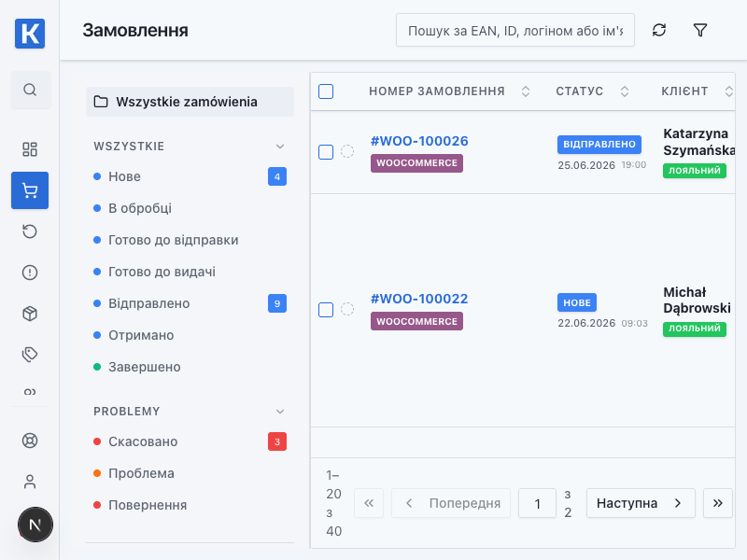747x560 pixels.
Task: Filter by Завершено status
Action: tap(190, 367)
